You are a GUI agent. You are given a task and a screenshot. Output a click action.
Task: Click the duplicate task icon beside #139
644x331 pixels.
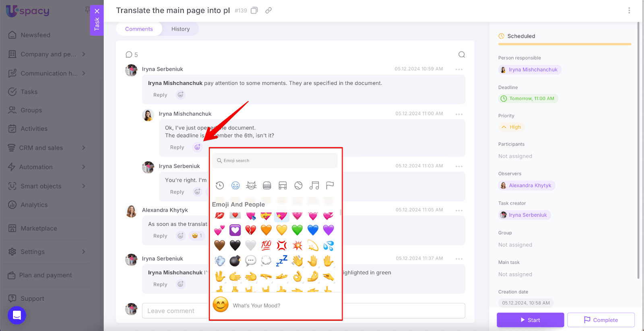coord(254,10)
